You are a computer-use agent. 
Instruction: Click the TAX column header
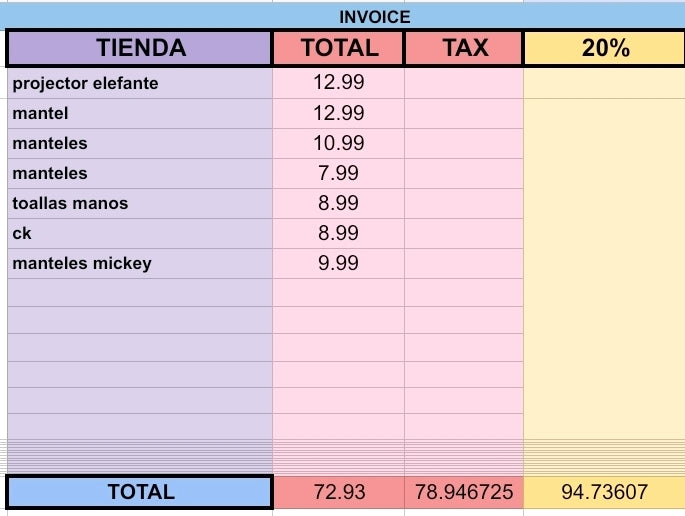point(464,48)
